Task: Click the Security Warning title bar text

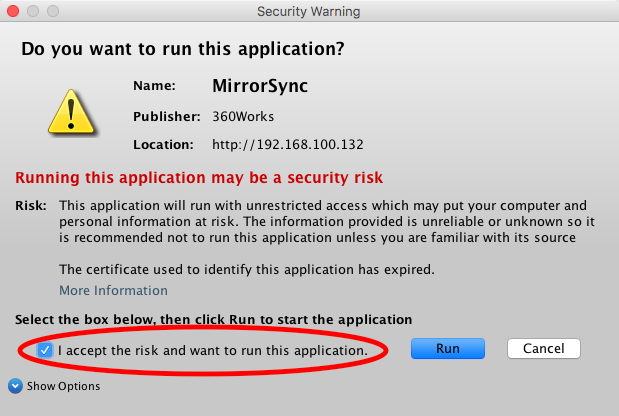Action: [309, 11]
